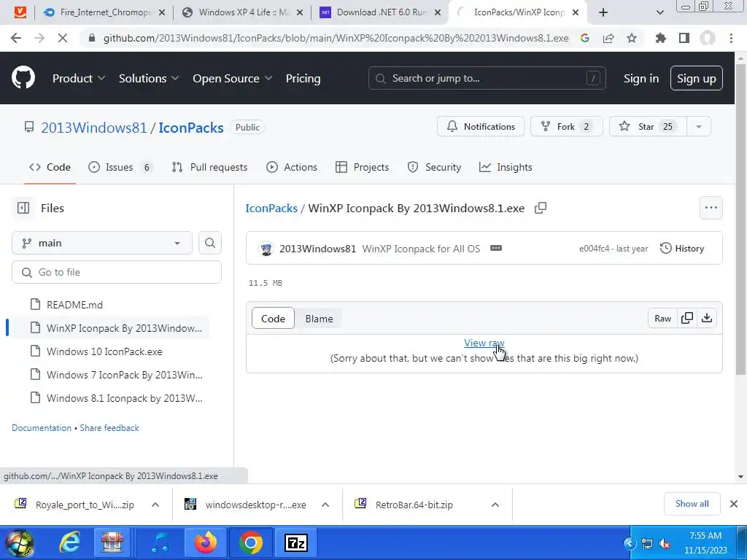The image size is (747, 560).
Task: Open the Star lists dropdown arrow
Action: pyautogui.click(x=699, y=127)
